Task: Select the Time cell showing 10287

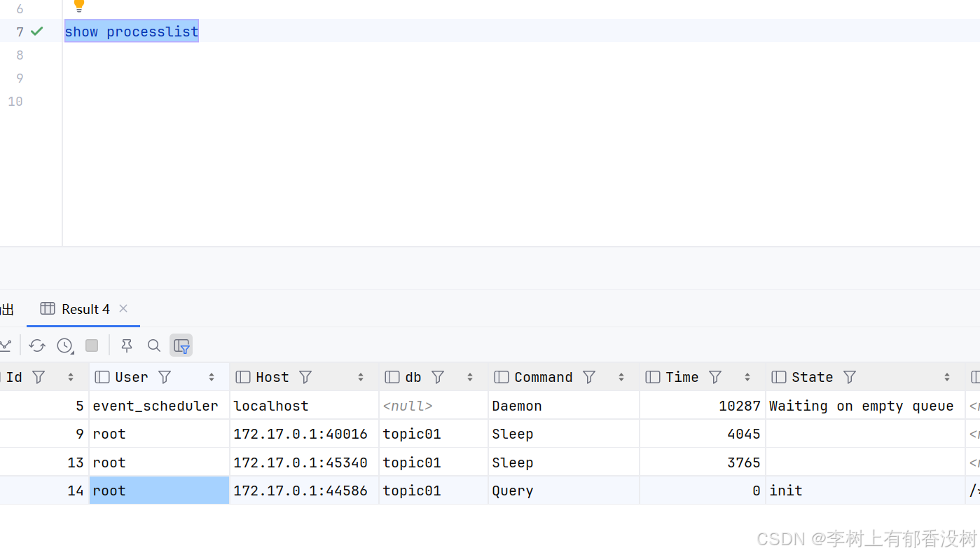Action: point(703,406)
